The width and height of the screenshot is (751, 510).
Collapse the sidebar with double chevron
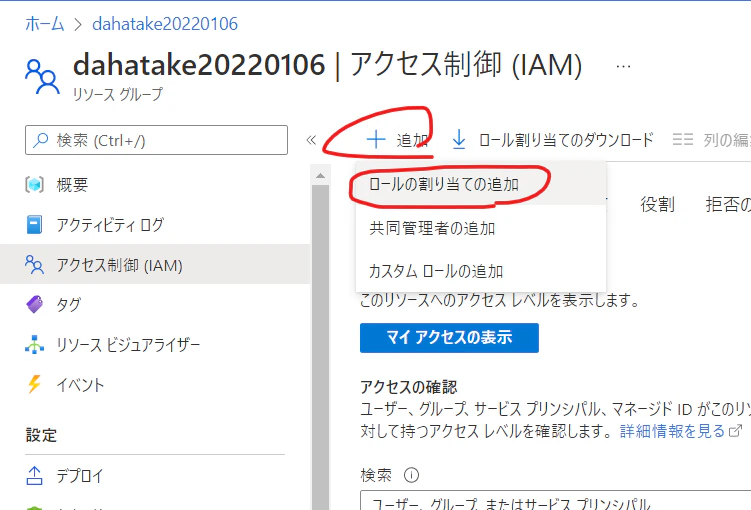[x=311, y=140]
